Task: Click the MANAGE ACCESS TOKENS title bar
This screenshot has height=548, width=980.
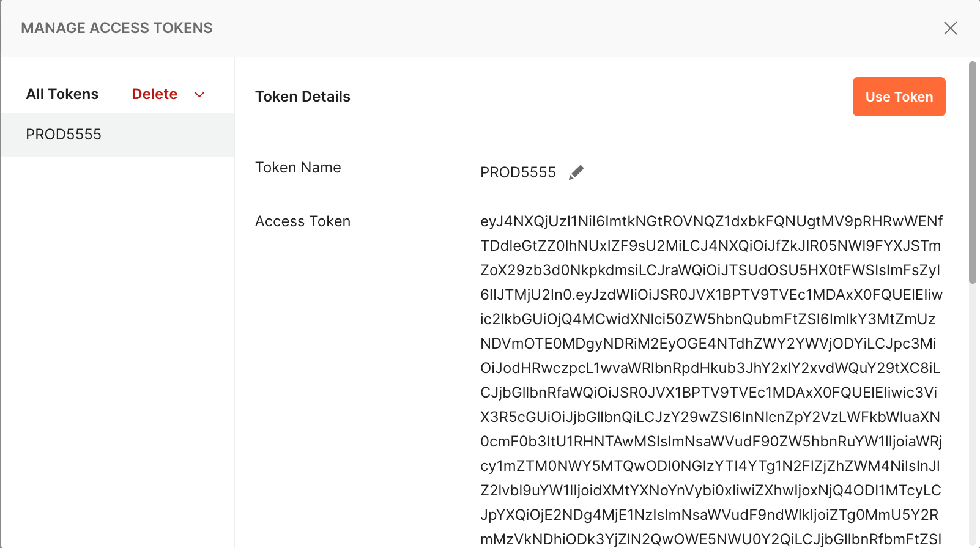Action: [x=116, y=28]
